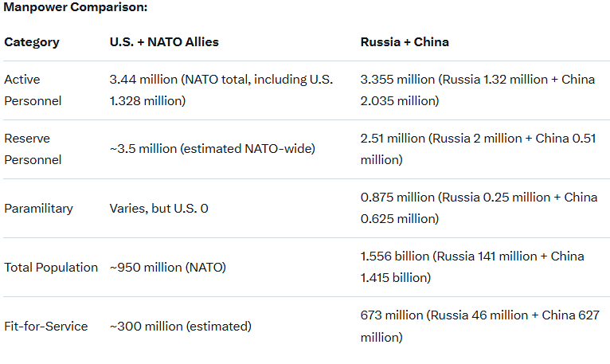Select the "U.S. + NATO Allies" column header
The height and width of the screenshot is (364, 610).
163,42
